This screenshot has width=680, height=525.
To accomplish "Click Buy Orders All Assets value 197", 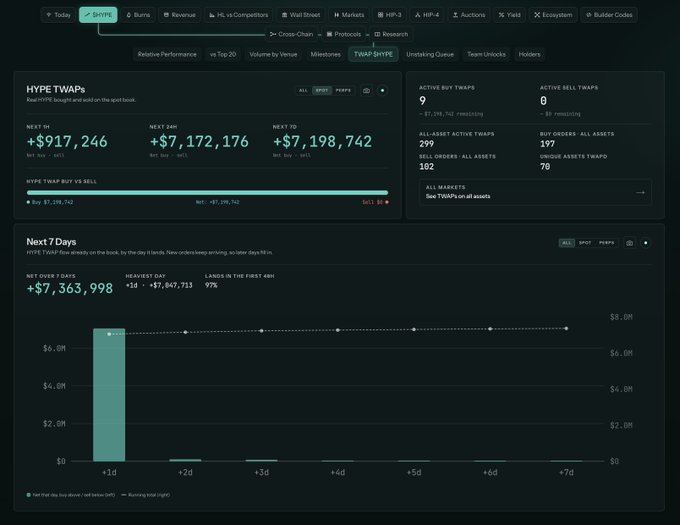I will [547, 144].
